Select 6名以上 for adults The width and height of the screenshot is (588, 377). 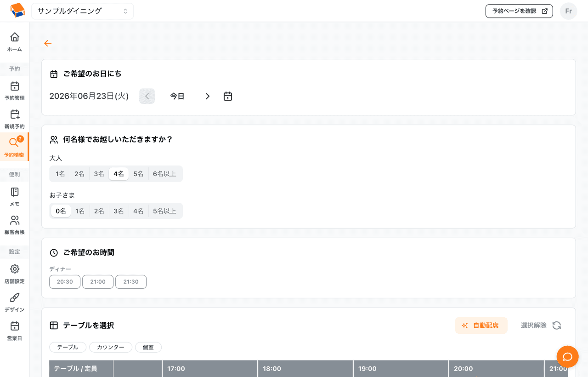click(x=165, y=174)
